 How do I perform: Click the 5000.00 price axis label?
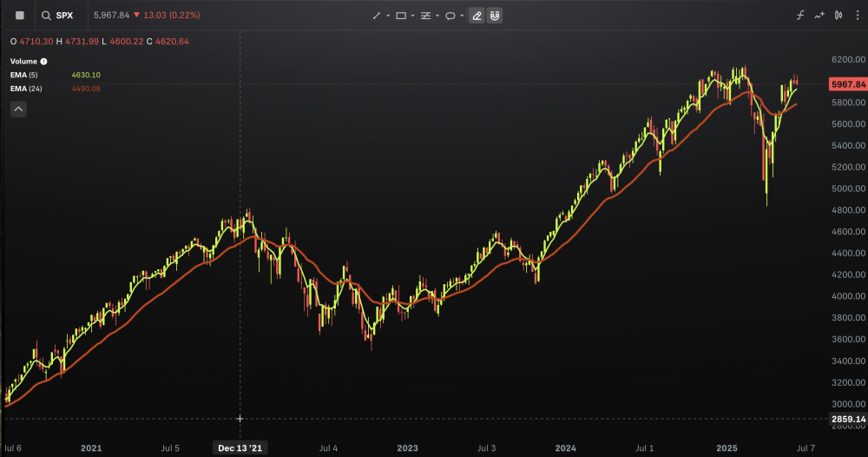pos(848,189)
